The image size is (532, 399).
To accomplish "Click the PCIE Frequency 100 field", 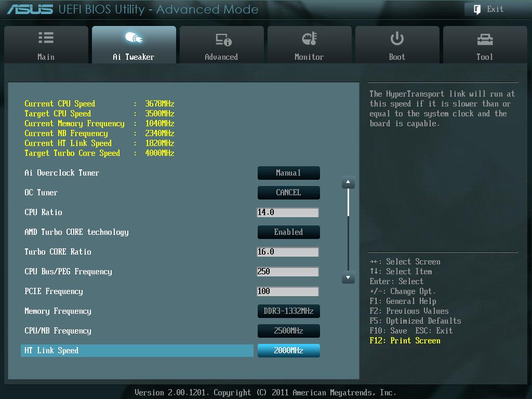I will [288, 291].
